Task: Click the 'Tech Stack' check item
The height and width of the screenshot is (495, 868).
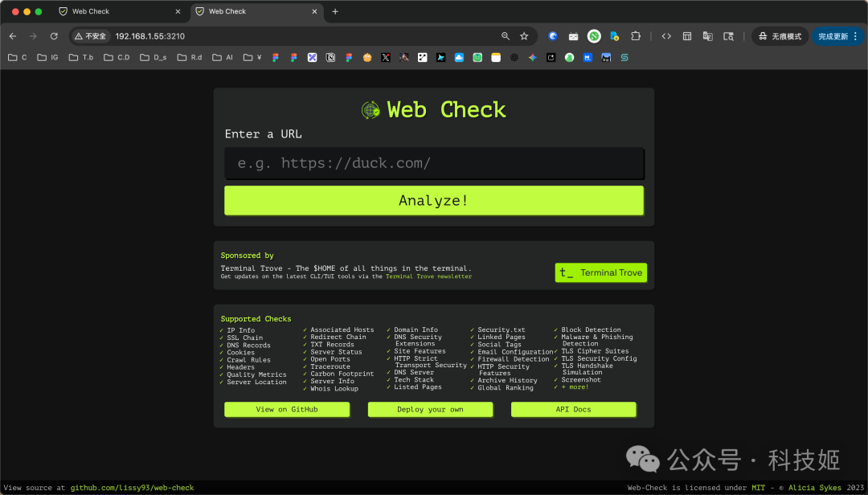Action: [414, 380]
